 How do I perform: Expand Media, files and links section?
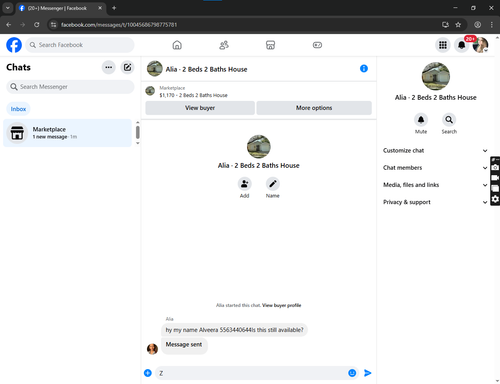tap(435, 185)
